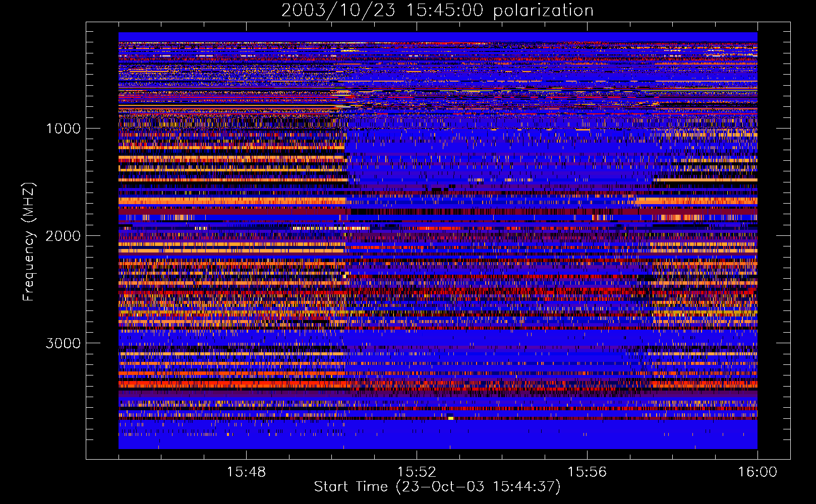Click the 15:56 time axis label

[587, 472]
